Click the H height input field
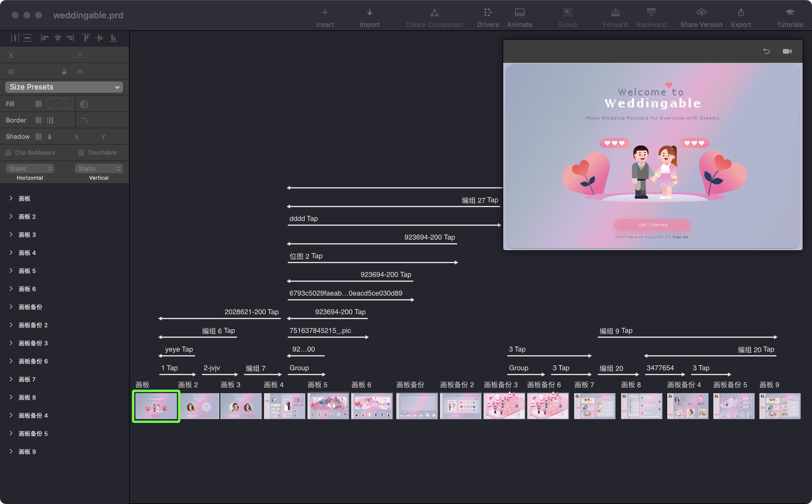This screenshot has width=812, height=504. (x=102, y=72)
